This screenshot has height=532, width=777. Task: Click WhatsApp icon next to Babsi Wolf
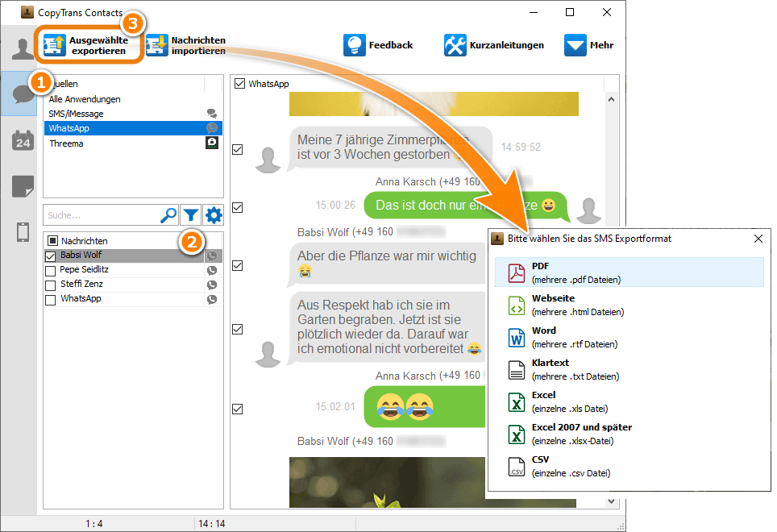[x=212, y=256]
